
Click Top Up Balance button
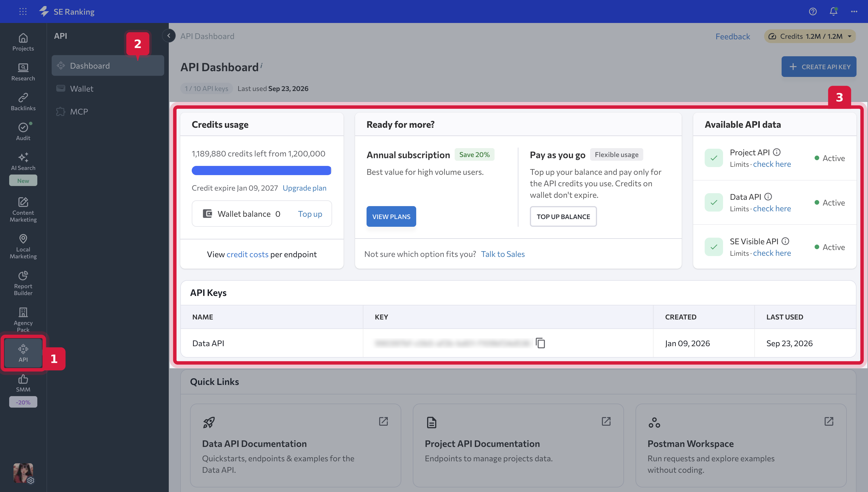[563, 217]
